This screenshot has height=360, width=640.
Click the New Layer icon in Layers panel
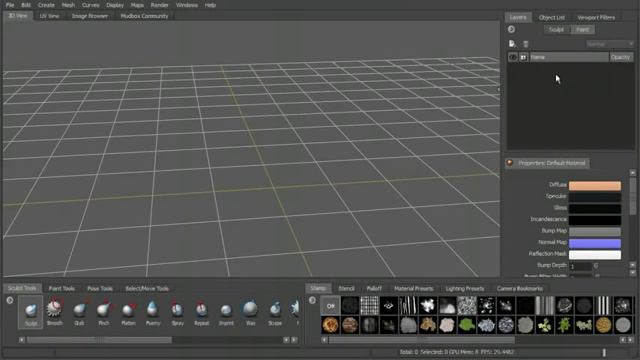pyautogui.click(x=512, y=44)
